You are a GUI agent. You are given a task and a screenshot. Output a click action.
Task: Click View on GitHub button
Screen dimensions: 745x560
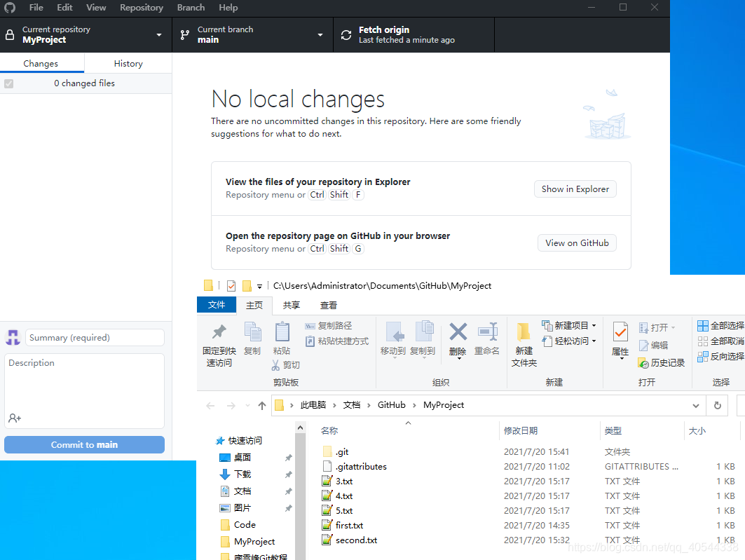point(577,243)
